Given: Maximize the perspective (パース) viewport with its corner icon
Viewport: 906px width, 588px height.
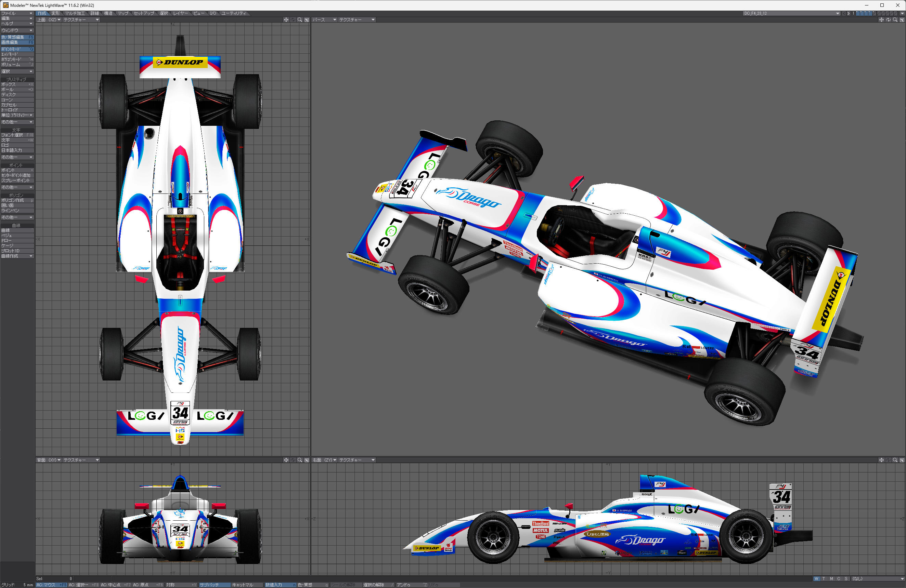Looking at the screenshot, I should [902, 20].
